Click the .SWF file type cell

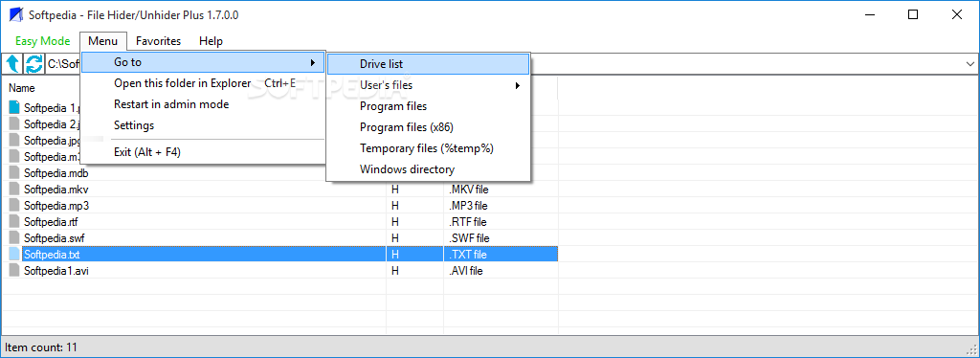[469, 238]
